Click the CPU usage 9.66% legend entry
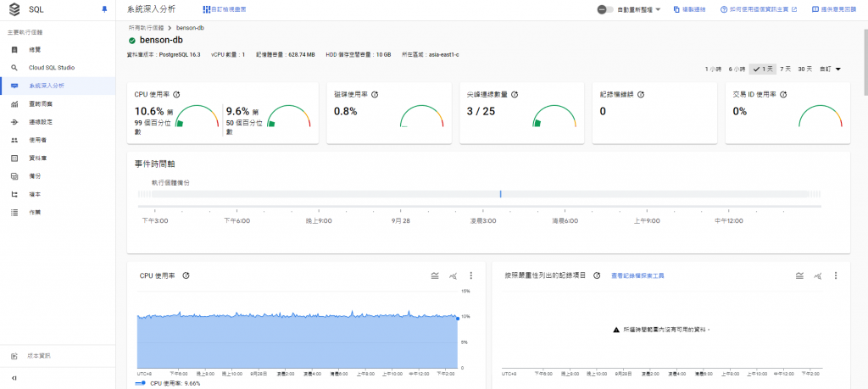This screenshot has height=389, width=868. pyautogui.click(x=169, y=383)
